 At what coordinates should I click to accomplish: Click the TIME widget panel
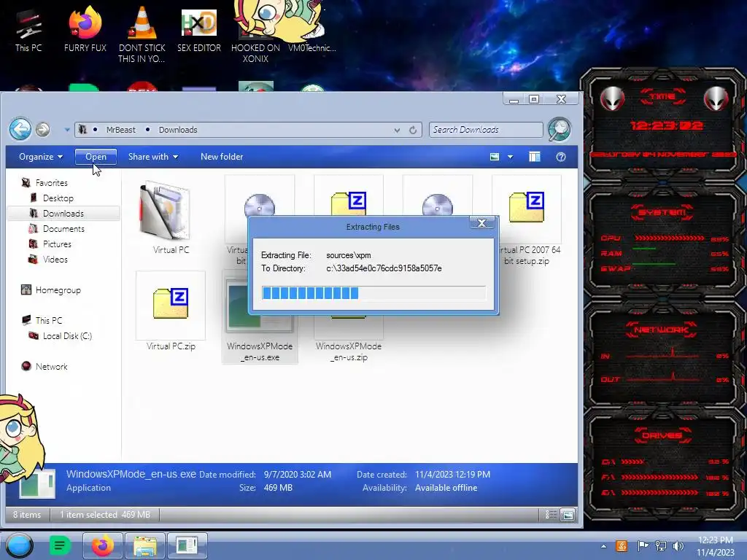pos(662,125)
